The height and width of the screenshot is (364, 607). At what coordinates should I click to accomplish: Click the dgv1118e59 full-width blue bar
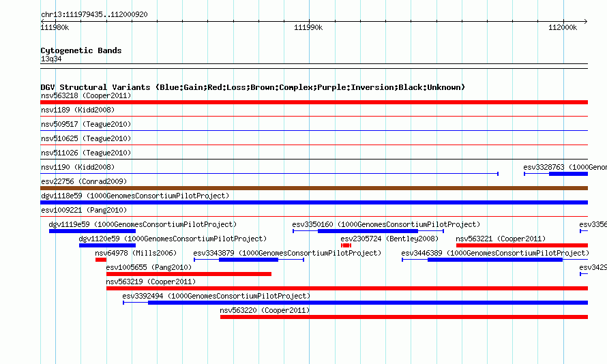tap(314, 202)
